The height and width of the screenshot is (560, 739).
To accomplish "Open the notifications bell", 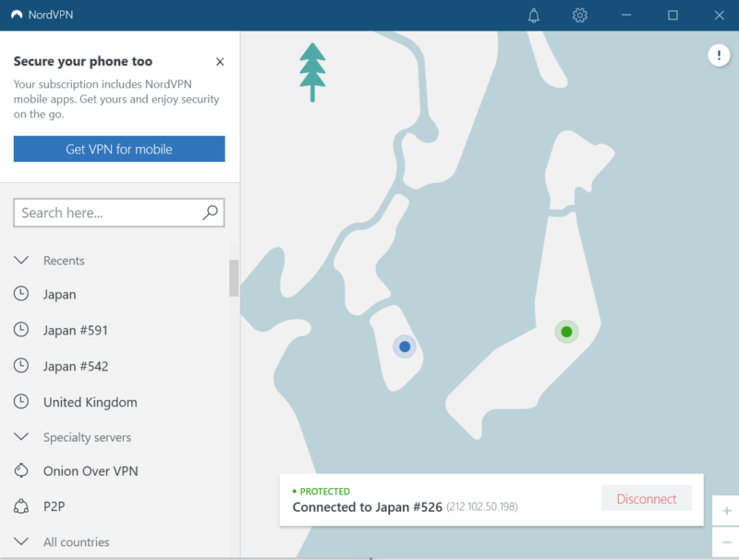I will click(534, 16).
